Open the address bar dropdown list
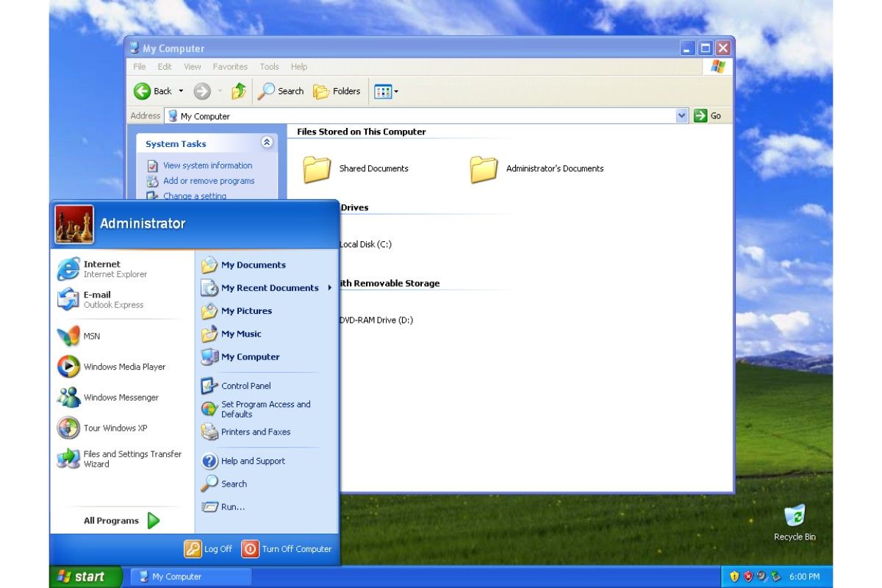Viewport: 882px width, 588px height. (681, 115)
